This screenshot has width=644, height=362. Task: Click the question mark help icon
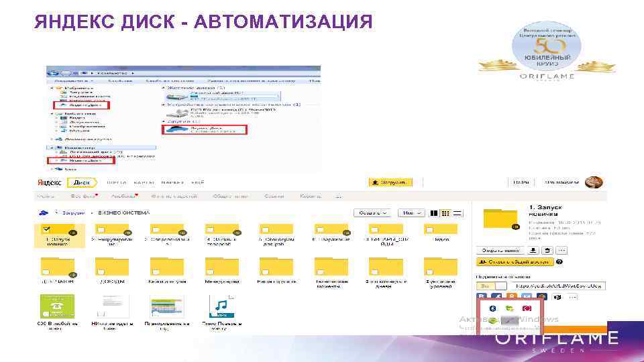coord(559,262)
